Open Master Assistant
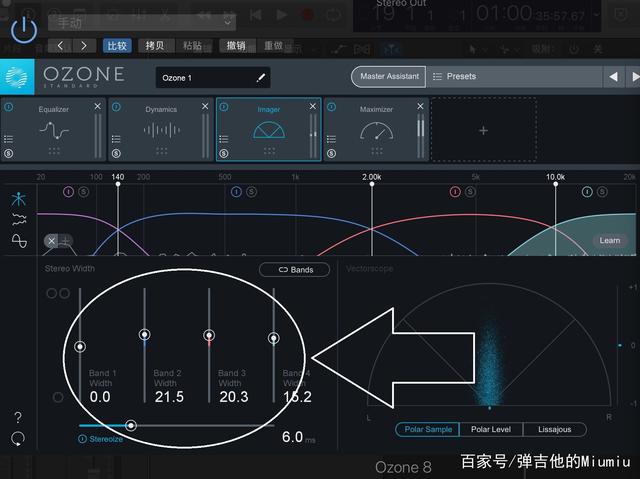640x479 pixels. tap(389, 76)
